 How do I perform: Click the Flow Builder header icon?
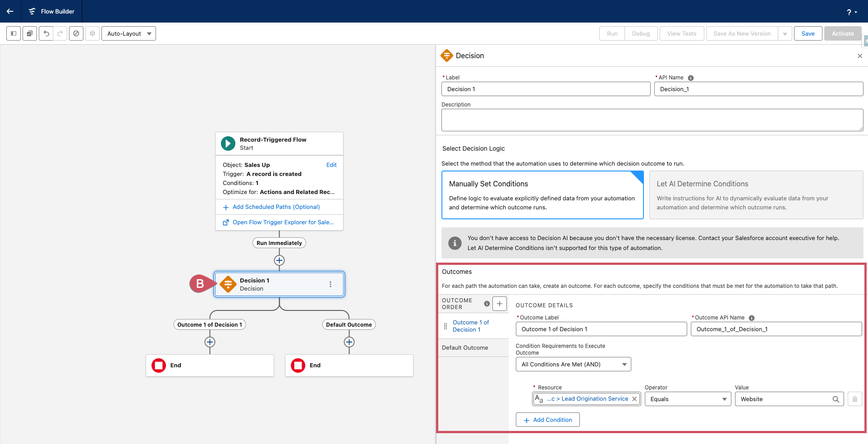[32, 11]
